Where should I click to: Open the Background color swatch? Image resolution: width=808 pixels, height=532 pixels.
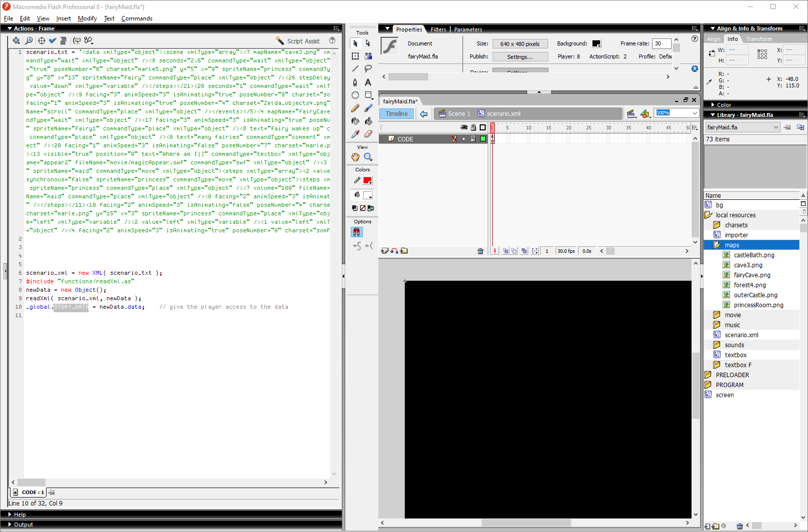click(596, 44)
